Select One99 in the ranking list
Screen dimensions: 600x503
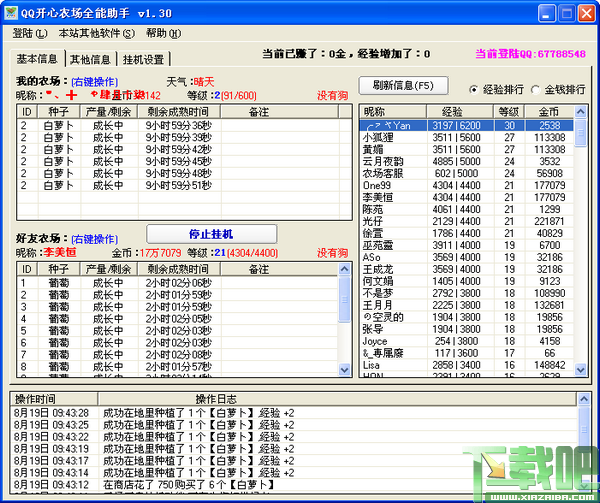click(x=466, y=186)
